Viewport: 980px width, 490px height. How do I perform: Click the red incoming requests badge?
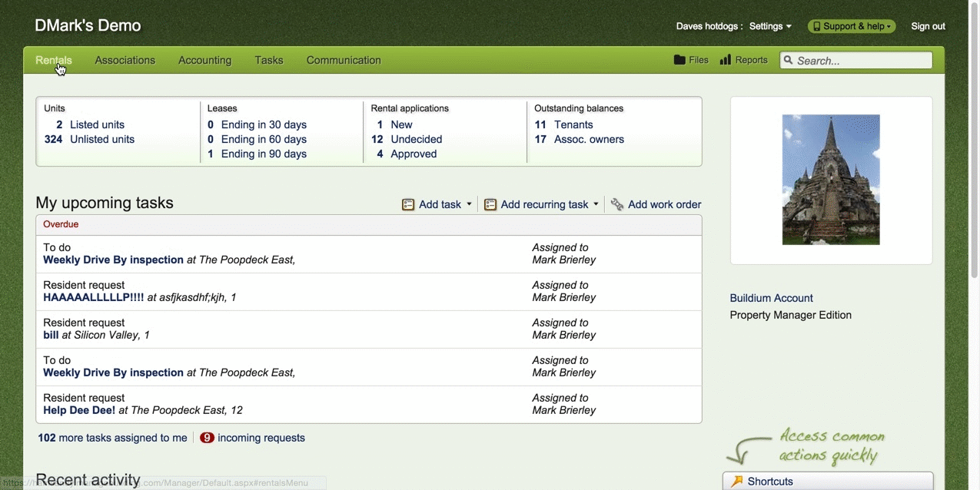(207, 438)
